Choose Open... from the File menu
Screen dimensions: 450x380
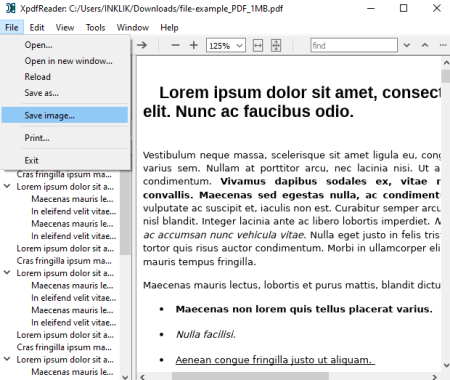pos(65,45)
